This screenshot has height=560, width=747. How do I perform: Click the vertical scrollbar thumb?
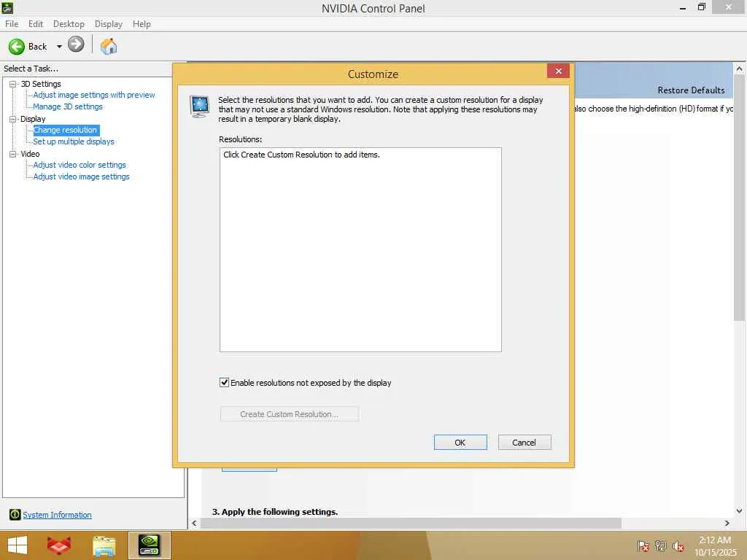740,198
